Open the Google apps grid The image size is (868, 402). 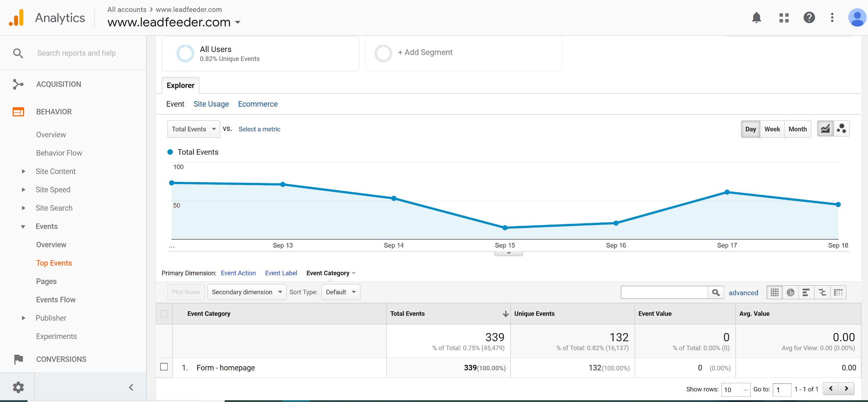click(784, 18)
